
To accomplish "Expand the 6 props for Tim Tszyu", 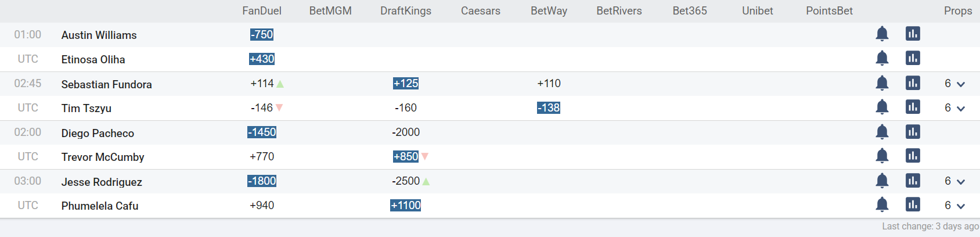I will click(954, 108).
